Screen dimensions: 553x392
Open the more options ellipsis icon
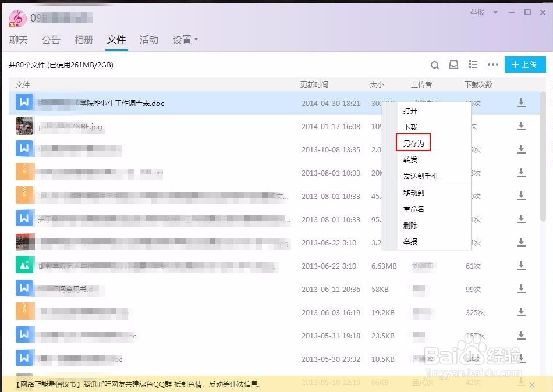click(492, 65)
